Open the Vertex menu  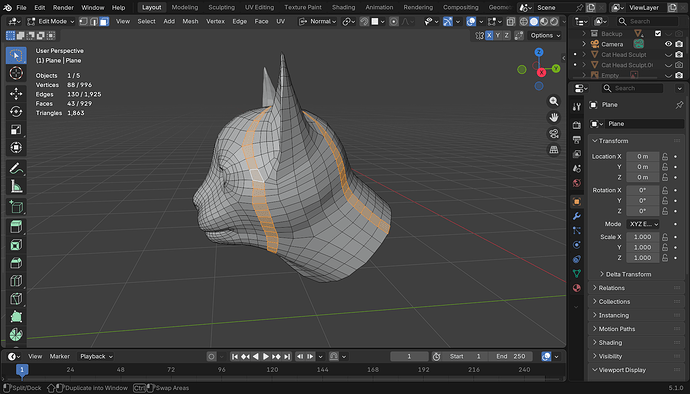[215, 21]
